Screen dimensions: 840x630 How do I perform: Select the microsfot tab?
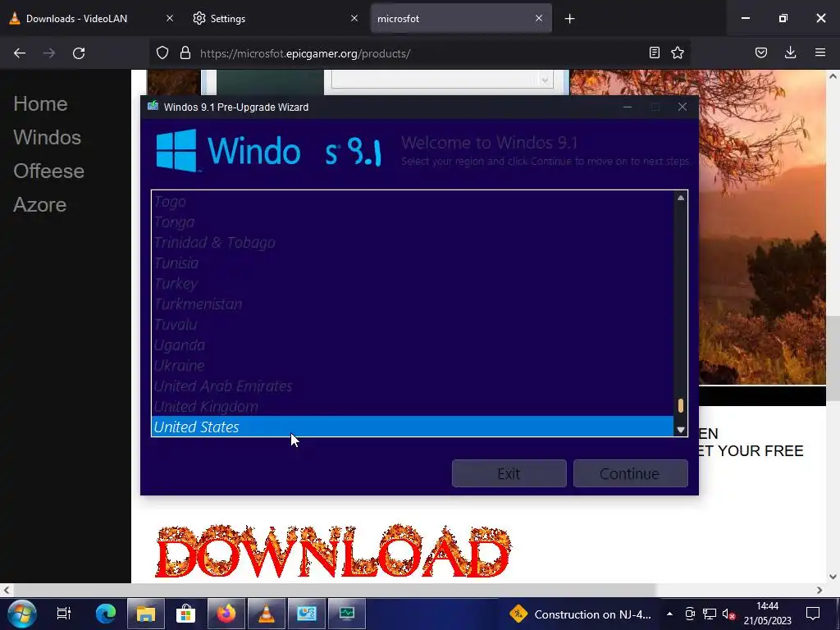coord(461,18)
